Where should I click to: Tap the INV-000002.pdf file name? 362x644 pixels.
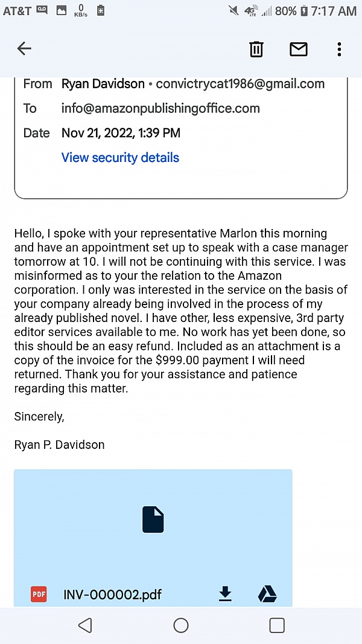[112, 594]
